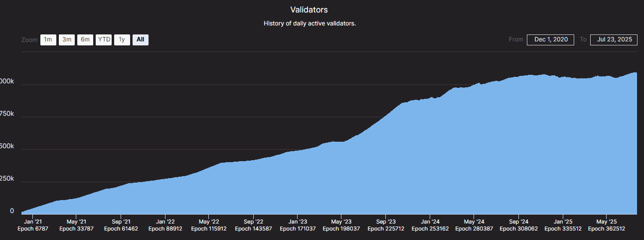
Task: Click the May '22 Epoch 115912 axis label
Action: tap(208, 225)
